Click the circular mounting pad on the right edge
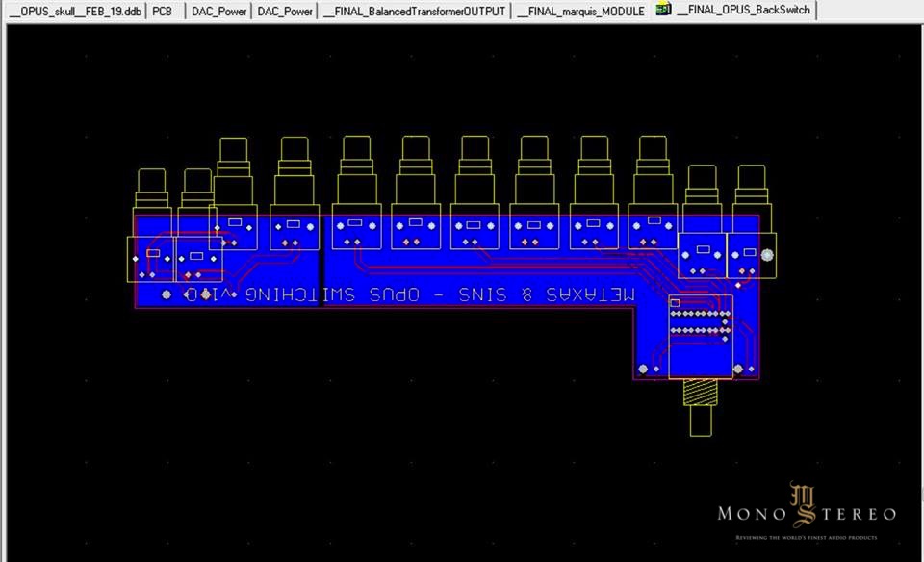 pyautogui.click(x=767, y=255)
